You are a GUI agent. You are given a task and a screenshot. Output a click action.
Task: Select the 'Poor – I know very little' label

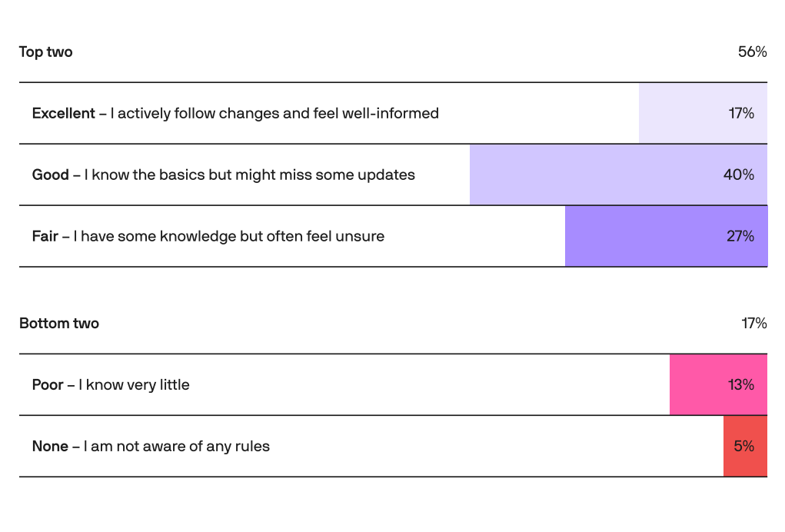(111, 385)
